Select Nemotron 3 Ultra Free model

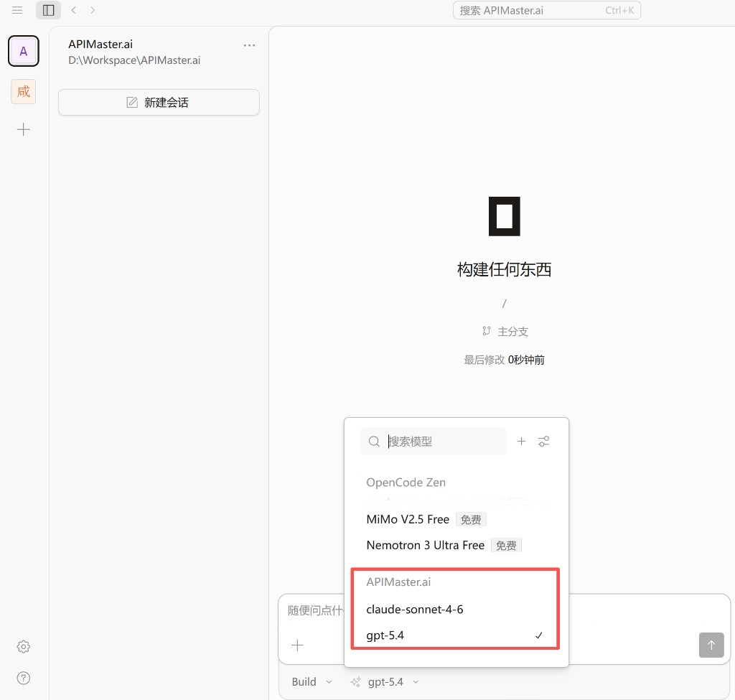click(x=455, y=545)
